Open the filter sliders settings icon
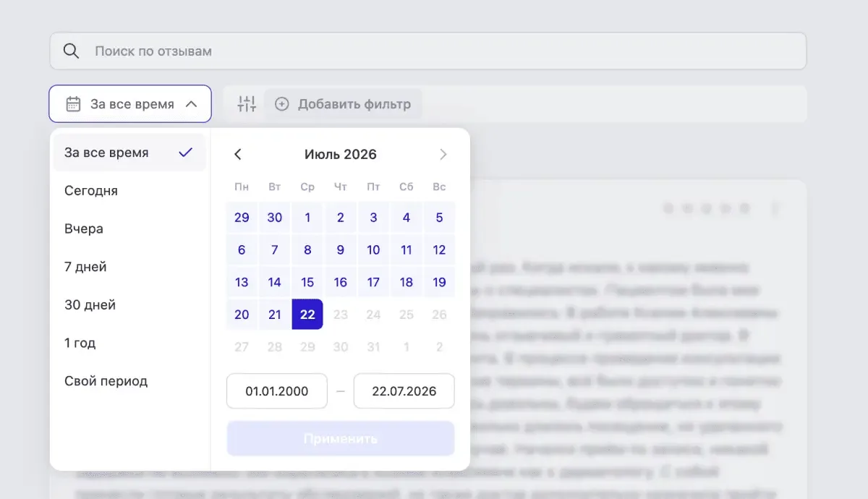868x499 pixels. [x=247, y=104]
